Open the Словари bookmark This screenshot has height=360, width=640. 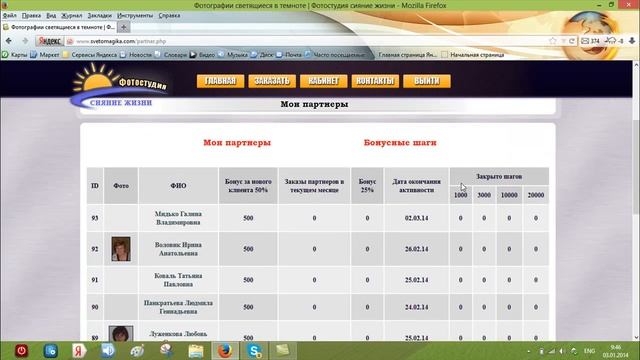(x=171, y=55)
